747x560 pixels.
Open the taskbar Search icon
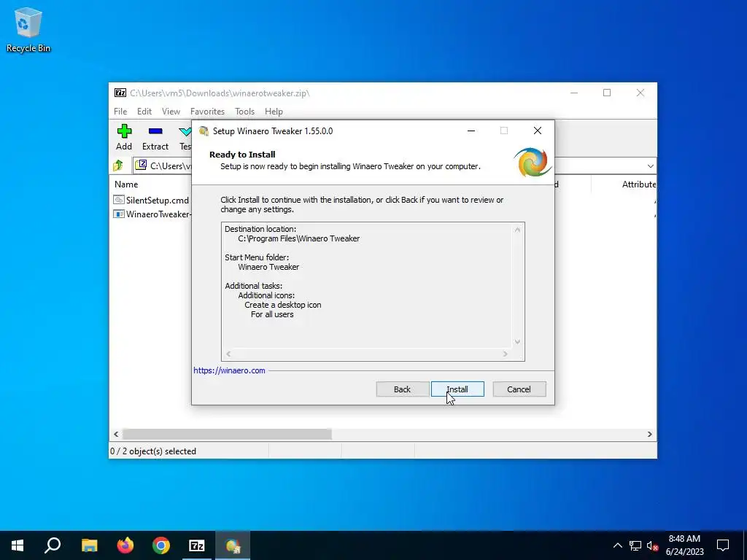(x=53, y=545)
